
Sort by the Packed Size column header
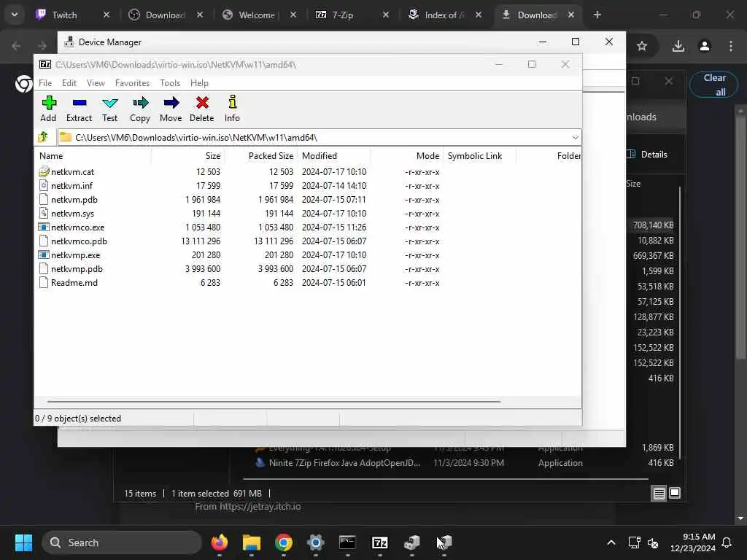(x=260, y=156)
